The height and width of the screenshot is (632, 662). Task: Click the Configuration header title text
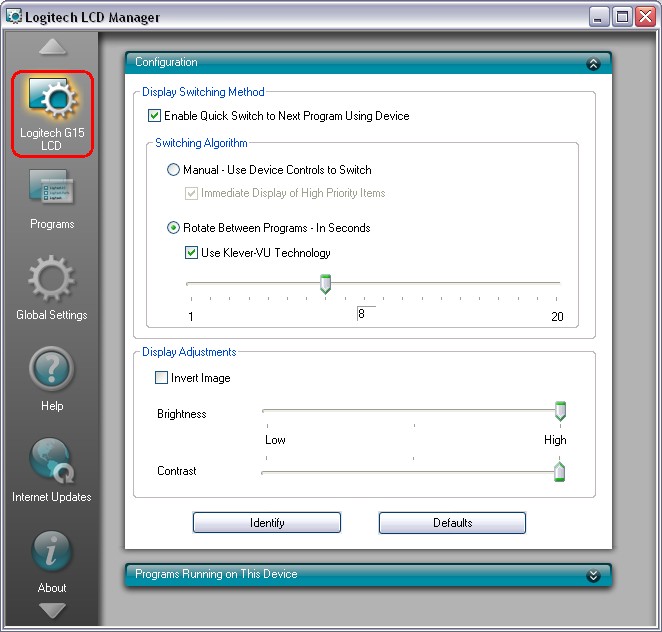point(166,62)
